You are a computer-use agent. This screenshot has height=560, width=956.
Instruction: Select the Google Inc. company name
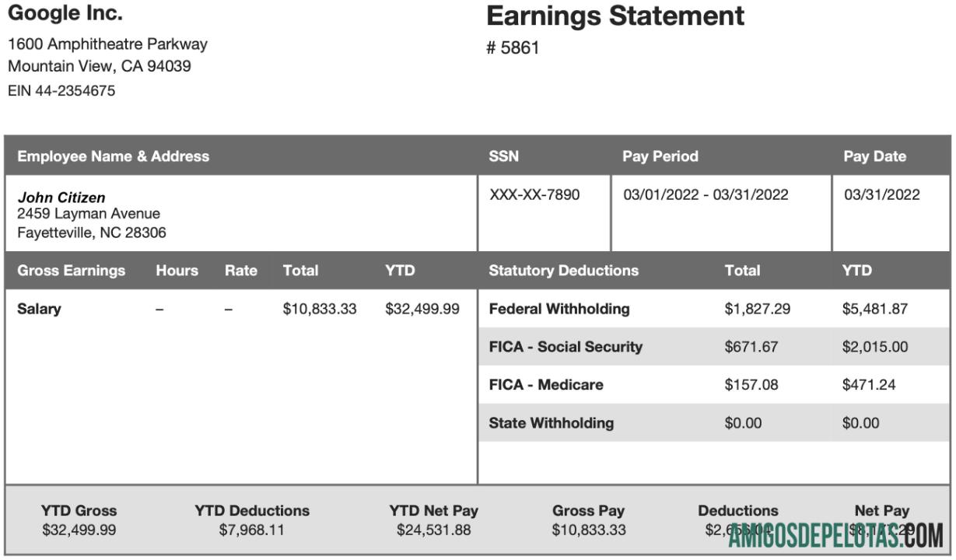(65, 14)
